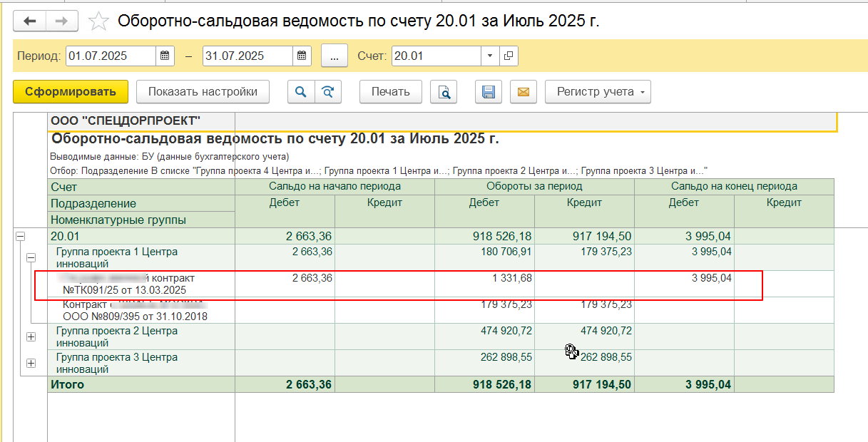Send report by email via envelope icon
Image resolution: width=868 pixels, height=442 pixels.
(x=523, y=91)
